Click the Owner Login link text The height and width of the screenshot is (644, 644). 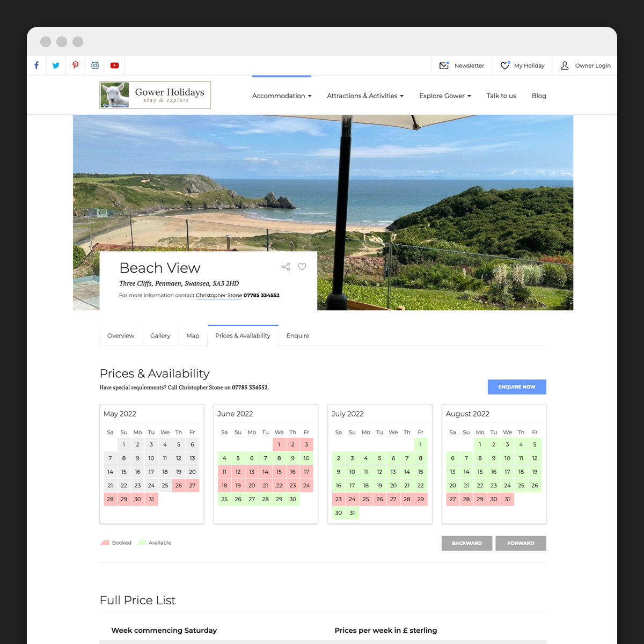tap(593, 65)
